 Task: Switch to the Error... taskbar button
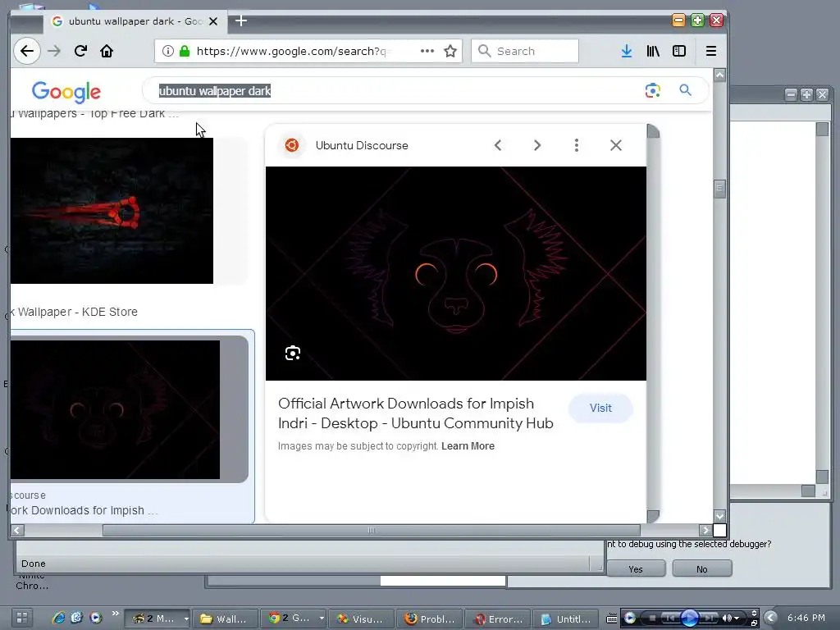click(x=498, y=619)
